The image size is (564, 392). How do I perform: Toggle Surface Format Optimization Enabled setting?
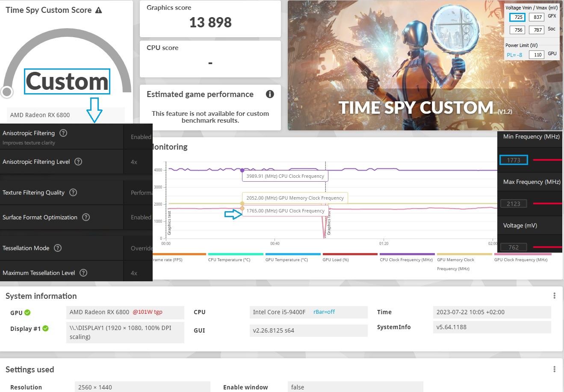click(x=138, y=217)
